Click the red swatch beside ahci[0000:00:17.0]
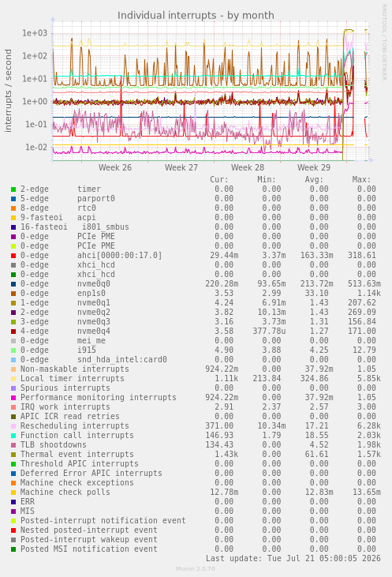This screenshot has height=577, width=392. [13, 256]
